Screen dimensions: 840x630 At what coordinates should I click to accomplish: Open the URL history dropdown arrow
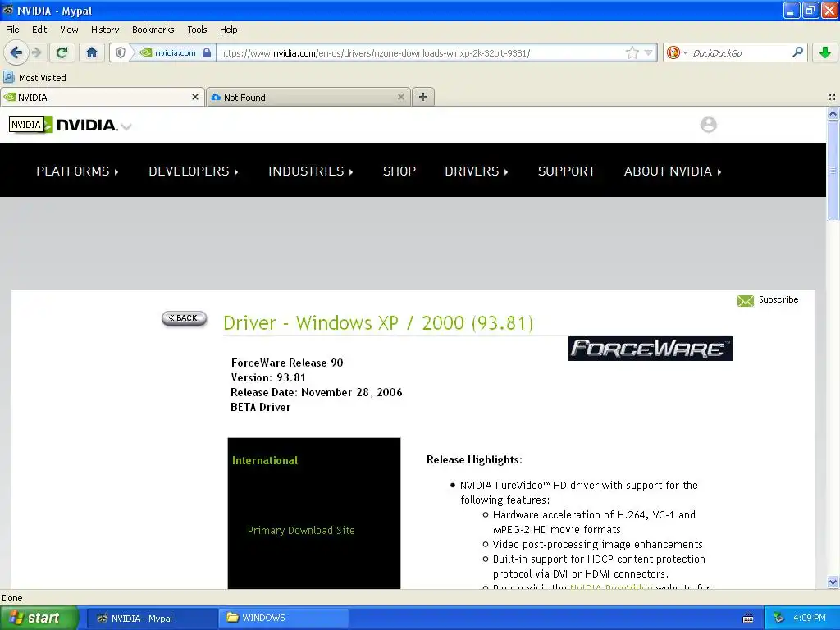(x=649, y=52)
